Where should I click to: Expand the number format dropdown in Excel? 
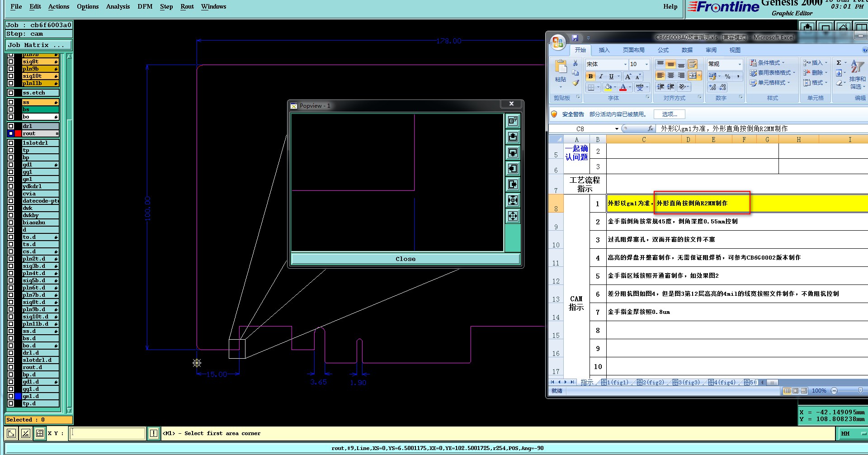(x=740, y=64)
